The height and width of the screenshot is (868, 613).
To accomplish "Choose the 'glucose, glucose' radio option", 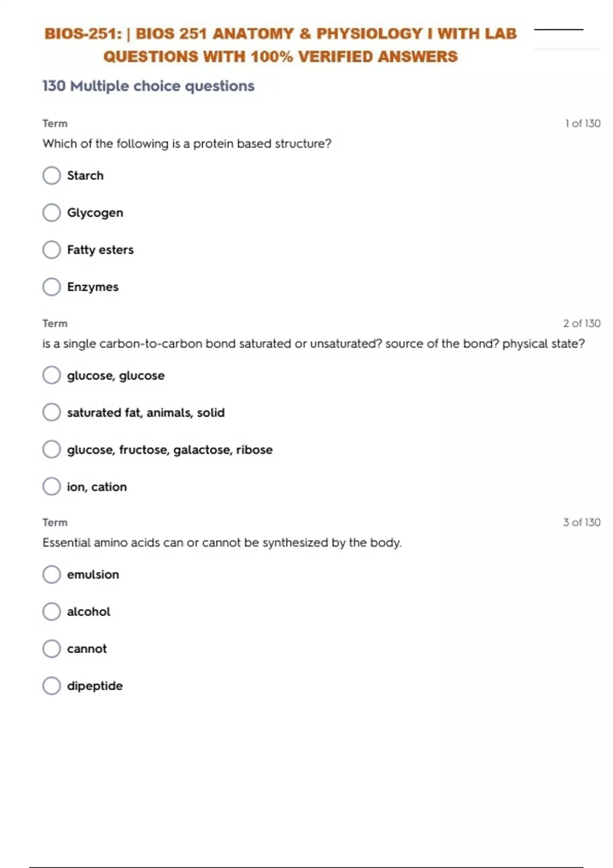I will (x=52, y=375).
